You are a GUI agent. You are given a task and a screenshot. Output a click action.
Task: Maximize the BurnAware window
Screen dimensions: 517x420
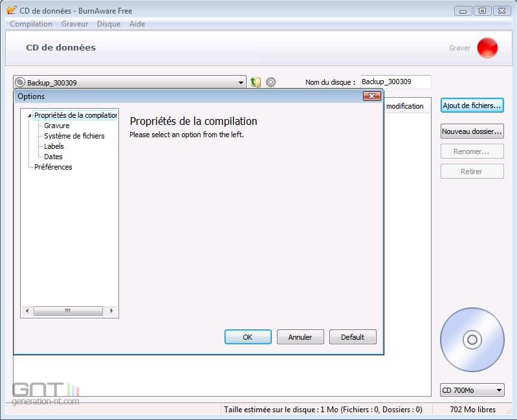coord(482,11)
